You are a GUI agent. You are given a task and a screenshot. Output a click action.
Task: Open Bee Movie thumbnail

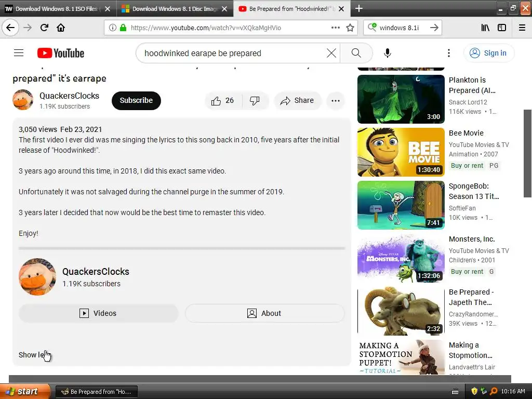[x=401, y=152]
